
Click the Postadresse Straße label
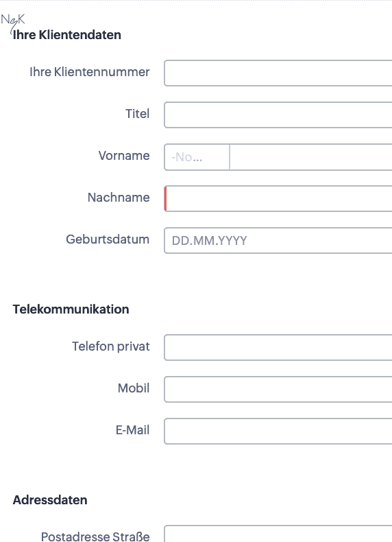pos(95,537)
